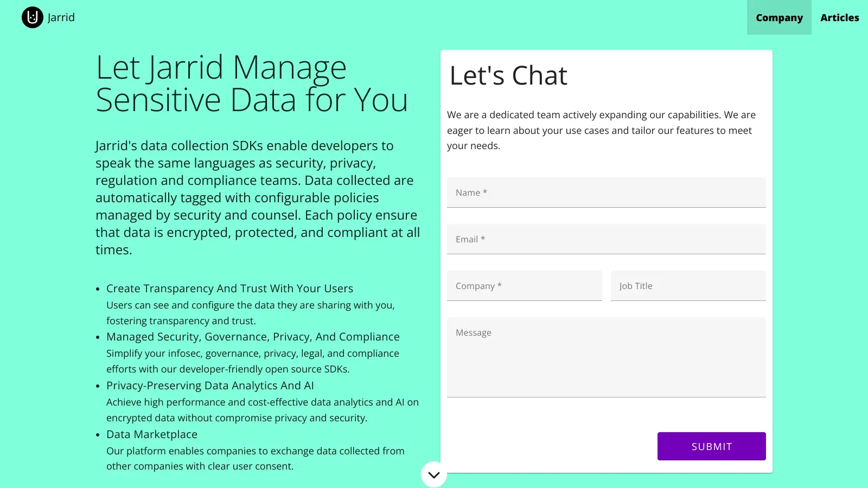Click the text about exchanging data with consent
This screenshot has height=488, width=868.
[255, 458]
